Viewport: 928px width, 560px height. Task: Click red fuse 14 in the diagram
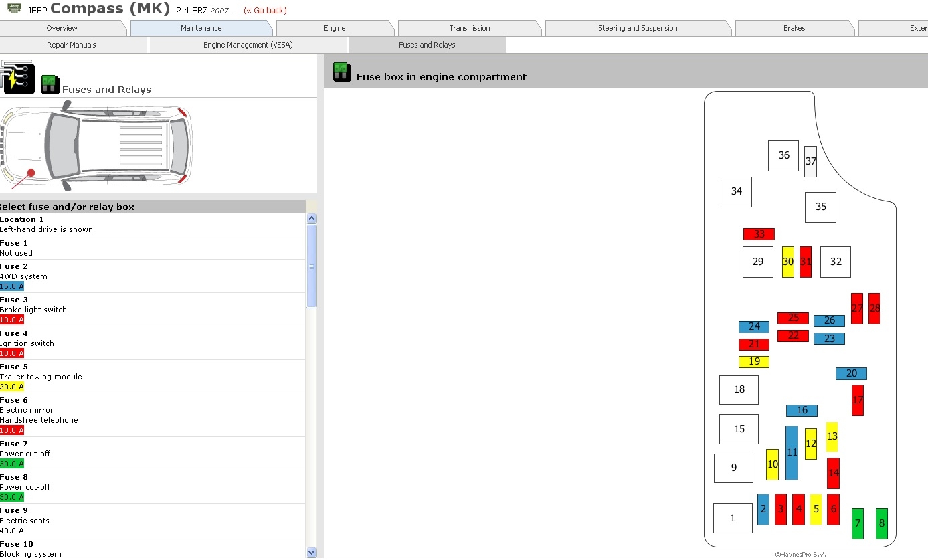[x=833, y=473]
